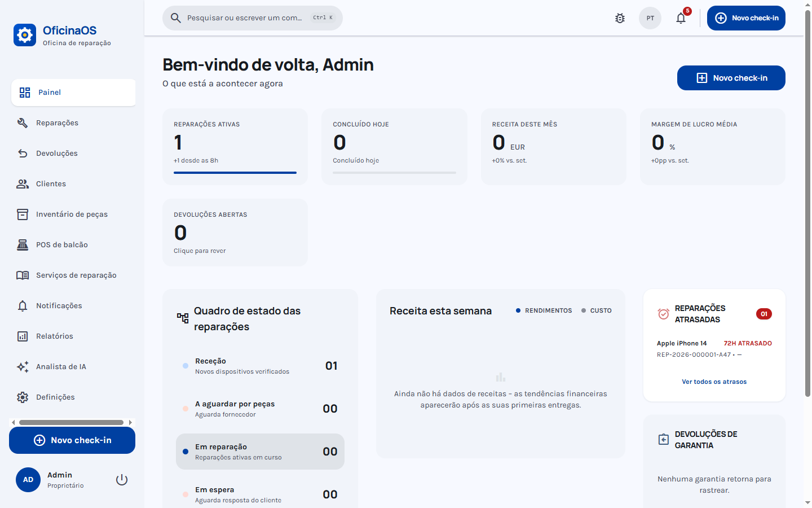Select the A aguardar por peças row
Viewport: 812px width, 508px height.
tap(260, 409)
